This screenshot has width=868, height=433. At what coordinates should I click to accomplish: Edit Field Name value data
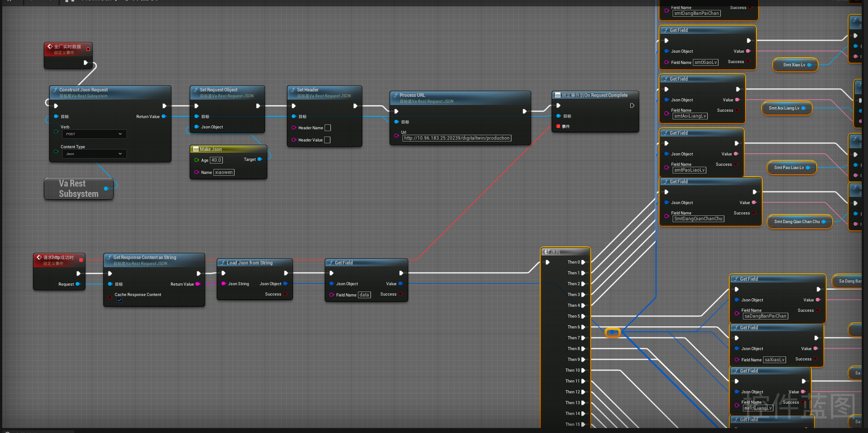point(364,295)
